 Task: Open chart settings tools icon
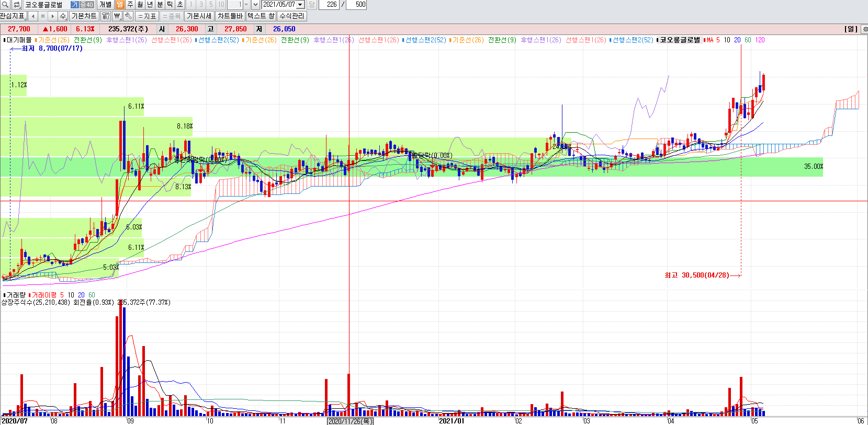click(x=105, y=16)
